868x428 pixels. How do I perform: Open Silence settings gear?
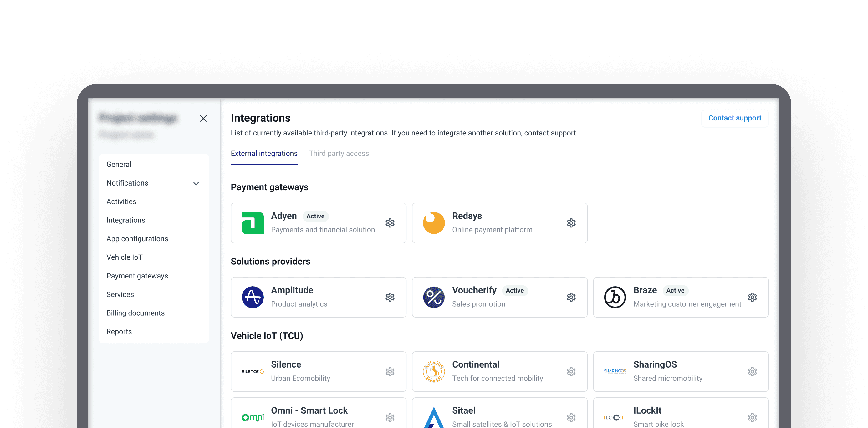pos(390,372)
